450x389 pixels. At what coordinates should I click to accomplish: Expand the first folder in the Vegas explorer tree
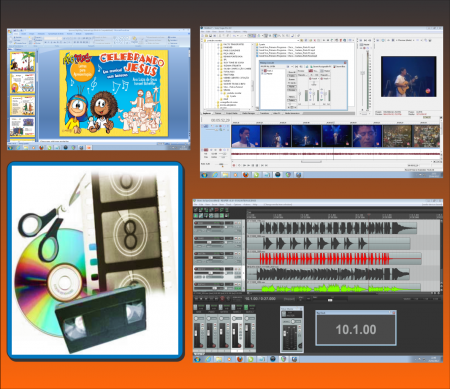218,45
